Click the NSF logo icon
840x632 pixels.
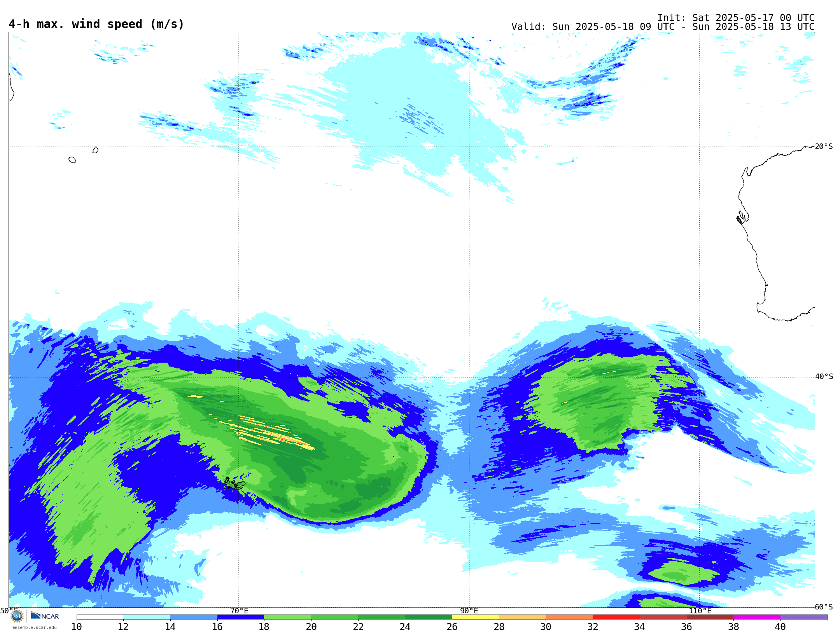[x=17, y=616]
